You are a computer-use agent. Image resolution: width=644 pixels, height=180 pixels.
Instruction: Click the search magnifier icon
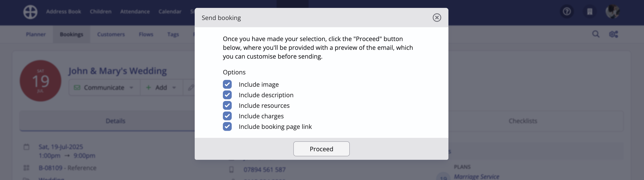pyautogui.click(x=596, y=34)
